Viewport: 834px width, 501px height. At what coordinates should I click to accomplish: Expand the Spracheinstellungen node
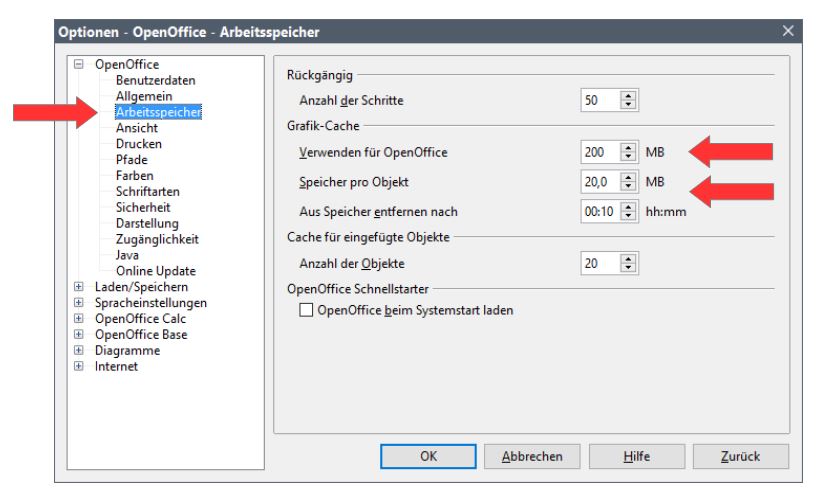tap(79, 303)
